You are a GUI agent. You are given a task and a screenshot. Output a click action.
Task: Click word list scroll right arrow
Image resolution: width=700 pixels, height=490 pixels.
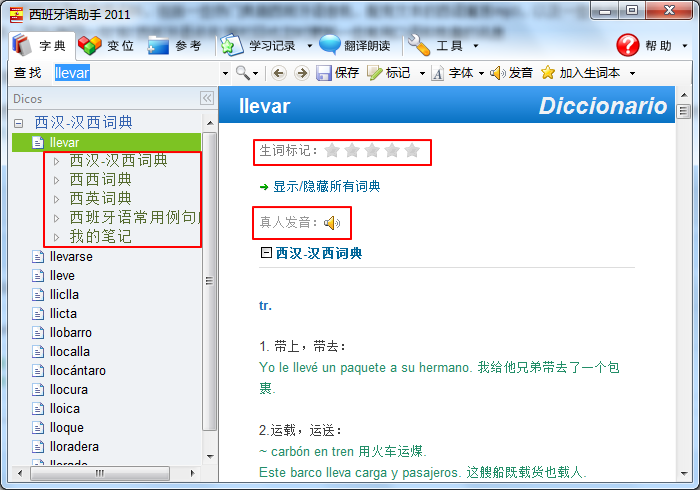192,473
